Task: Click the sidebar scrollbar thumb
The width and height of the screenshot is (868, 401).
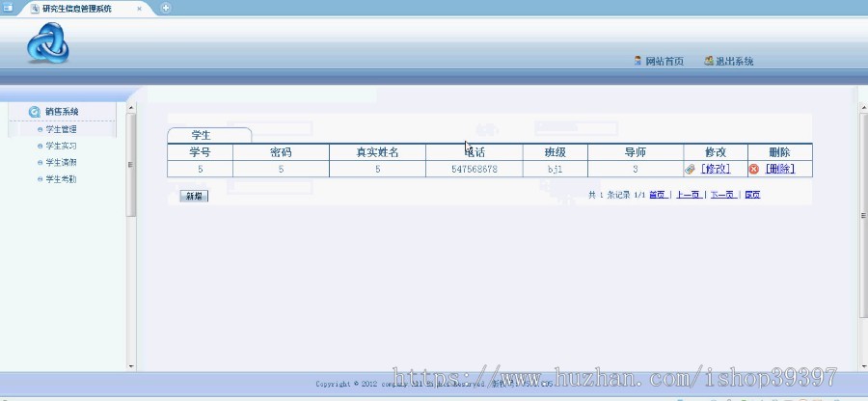Action: point(130,165)
